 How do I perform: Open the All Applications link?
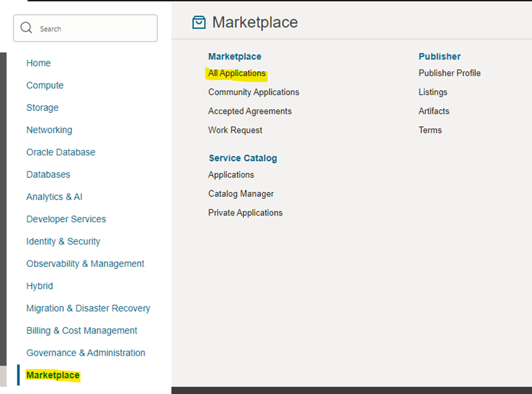click(x=237, y=73)
